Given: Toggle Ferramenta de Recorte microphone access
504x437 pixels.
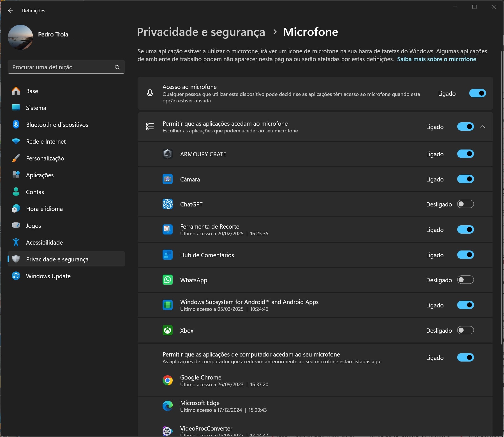Looking at the screenshot, I should point(466,229).
